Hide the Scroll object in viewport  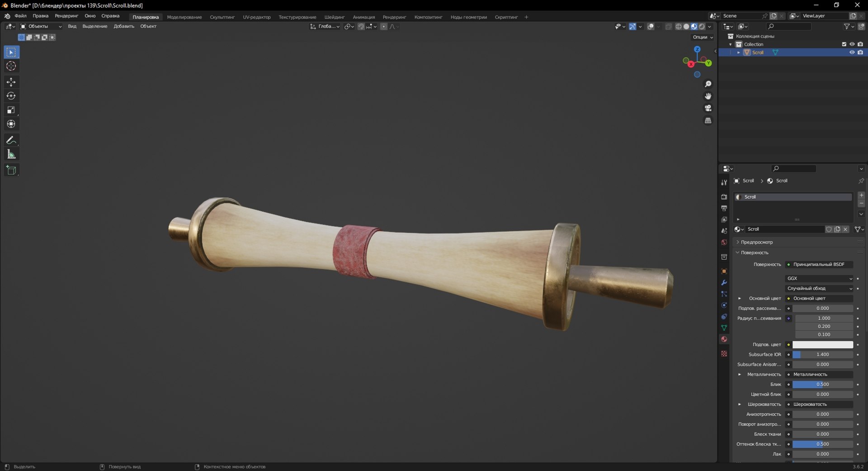click(852, 52)
